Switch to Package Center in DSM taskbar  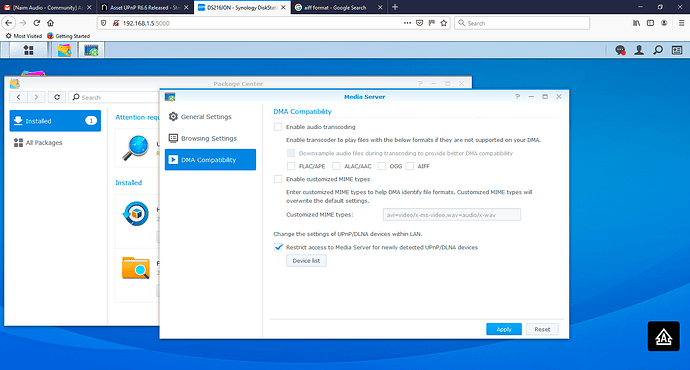65,50
